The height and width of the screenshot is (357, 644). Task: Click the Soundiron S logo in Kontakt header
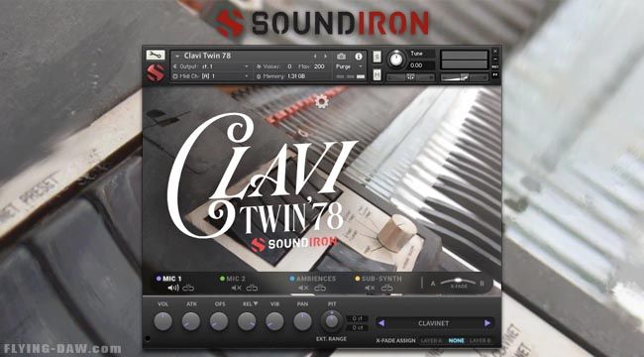pyautogui.click(x=156, y=72)
